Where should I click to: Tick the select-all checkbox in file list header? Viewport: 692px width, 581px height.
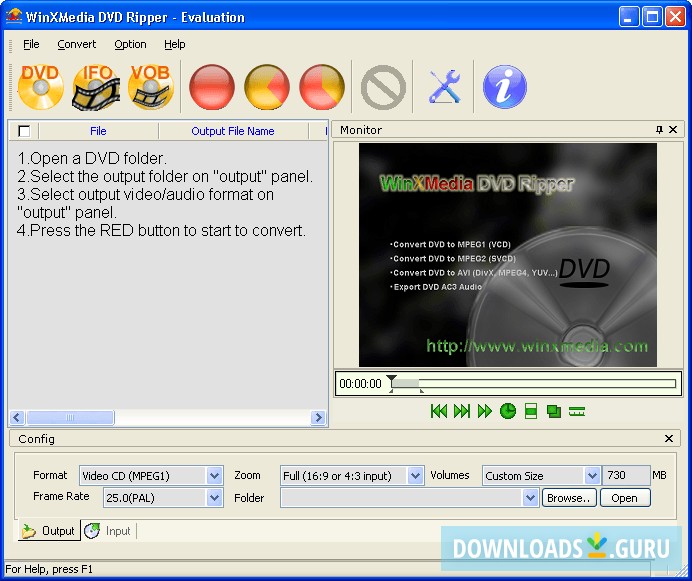tap(24, 131)
